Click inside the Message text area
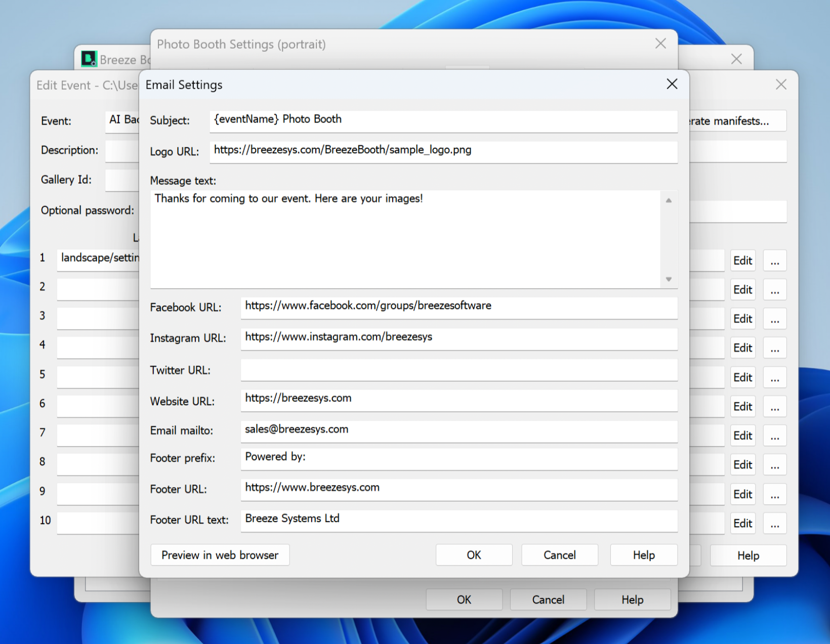This screenshot has width=830, height=644. click(405, 238)
